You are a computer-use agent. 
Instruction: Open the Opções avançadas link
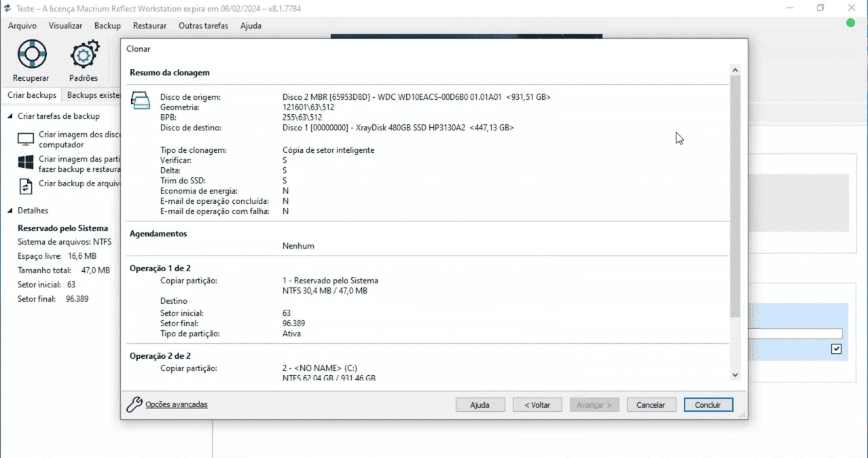tap(177, 404)
